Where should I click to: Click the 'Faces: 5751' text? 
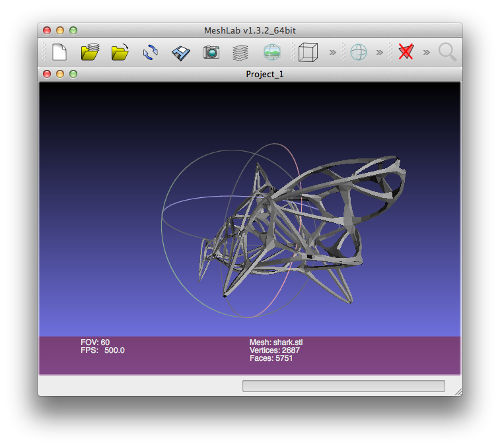pyautogui.click(x=271, y=358)
